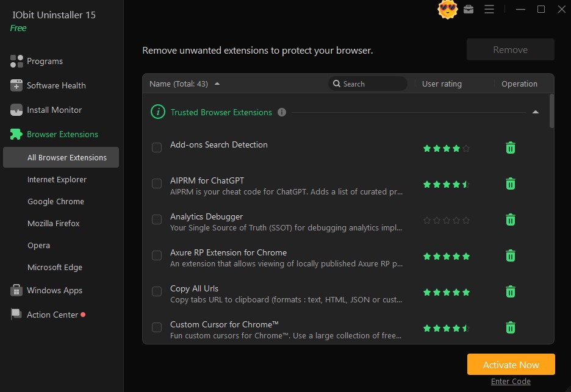Select the Programs sidebar icon
The image size is (571, 392).
click(x=15, y=61)
